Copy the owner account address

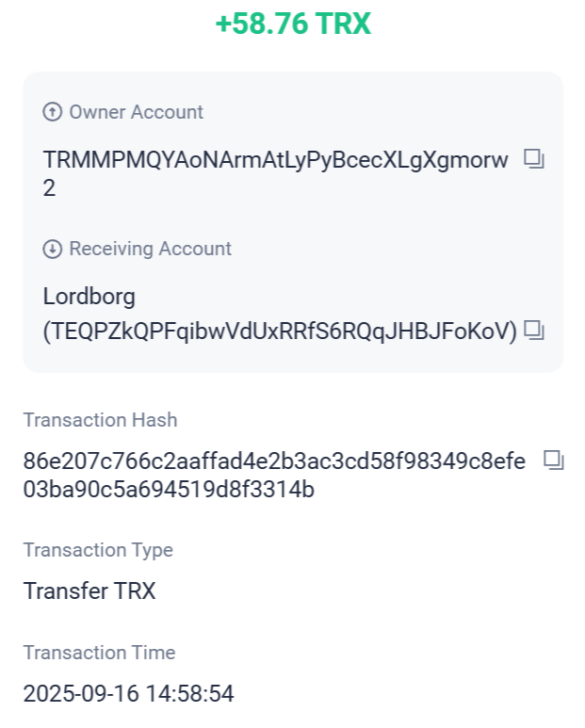tap(534, 159)
